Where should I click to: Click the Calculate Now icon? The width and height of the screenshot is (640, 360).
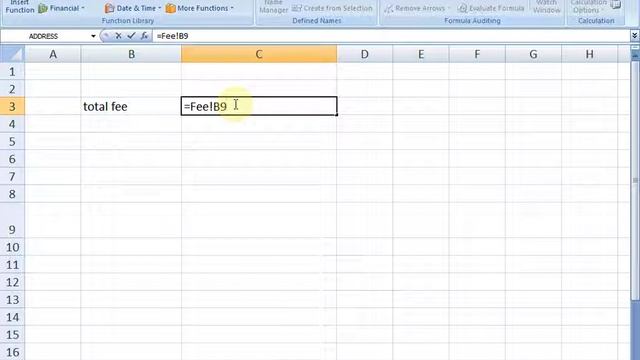(x=616, y=5)
